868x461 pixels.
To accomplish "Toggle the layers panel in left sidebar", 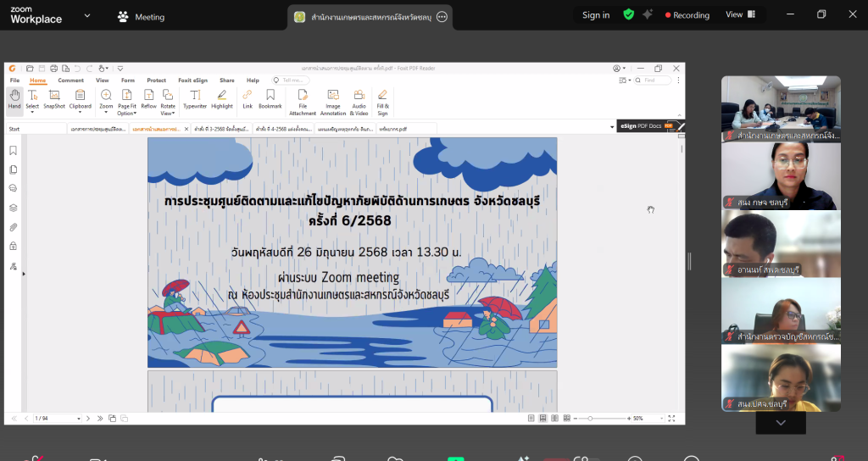I will pyautogui.click(x=13, y=208).
